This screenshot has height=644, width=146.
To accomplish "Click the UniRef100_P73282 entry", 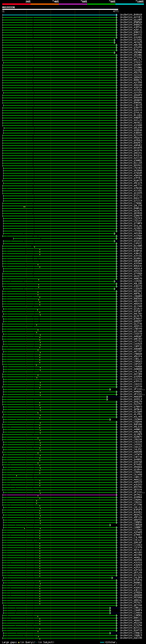I will (131, 58).
